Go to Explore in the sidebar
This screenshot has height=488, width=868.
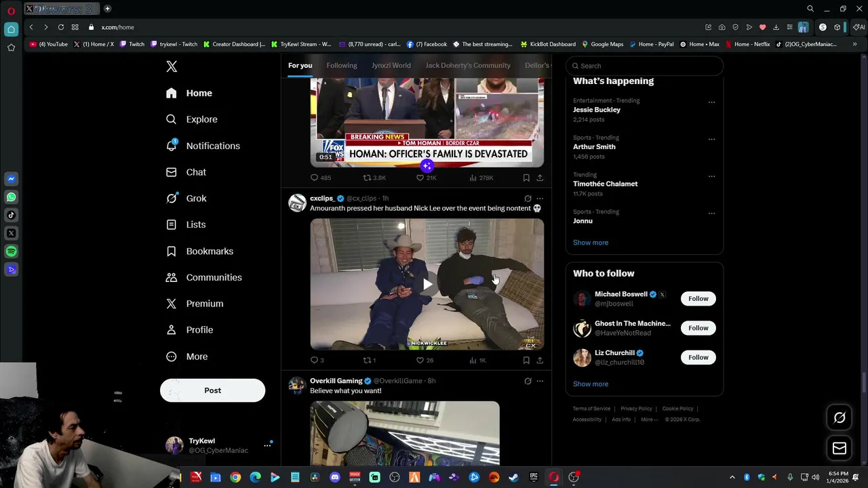click(x=192, y=119)
